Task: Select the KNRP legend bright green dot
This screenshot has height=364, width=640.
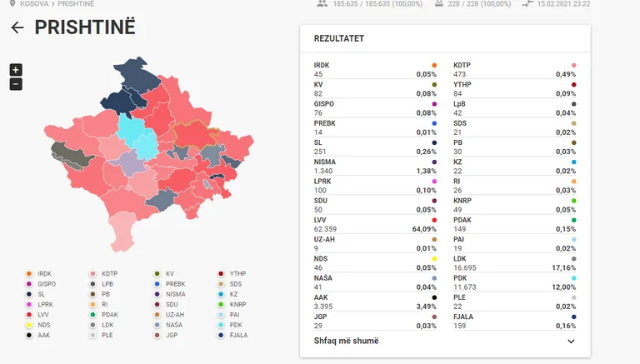Action: coord(221,304)
